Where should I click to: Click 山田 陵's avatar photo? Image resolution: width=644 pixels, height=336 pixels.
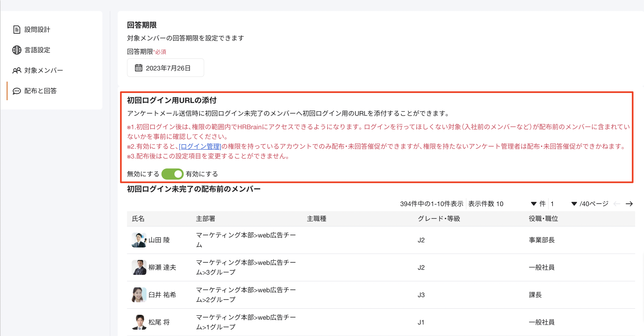tap(139, 240)
